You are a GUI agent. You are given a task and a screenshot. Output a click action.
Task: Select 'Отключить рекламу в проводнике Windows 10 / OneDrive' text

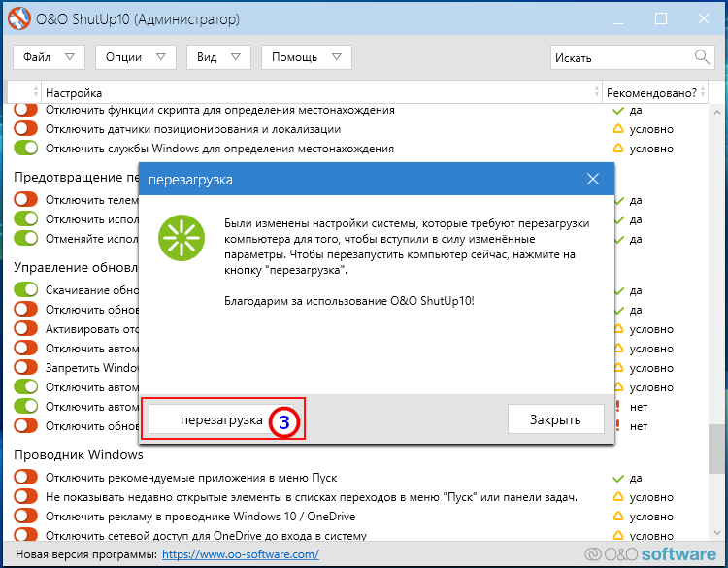coord(200,516)
